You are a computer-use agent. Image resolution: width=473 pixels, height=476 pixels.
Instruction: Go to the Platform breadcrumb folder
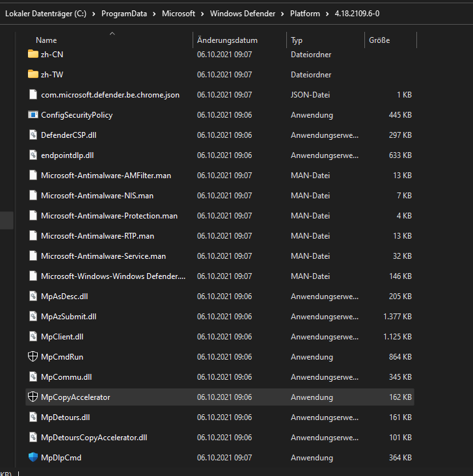(x=305, y=13)
